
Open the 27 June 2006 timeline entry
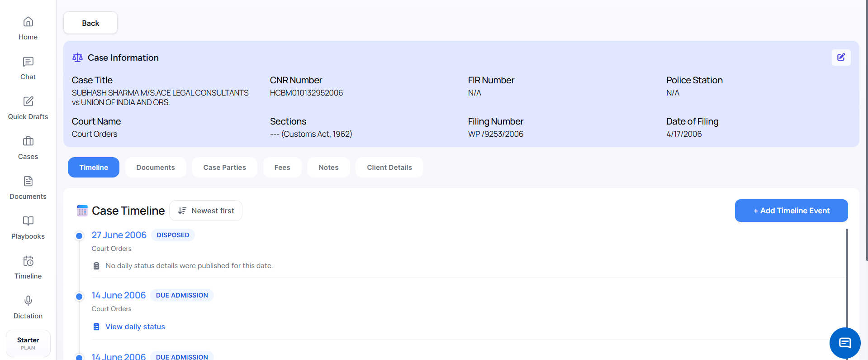[119, 235]
